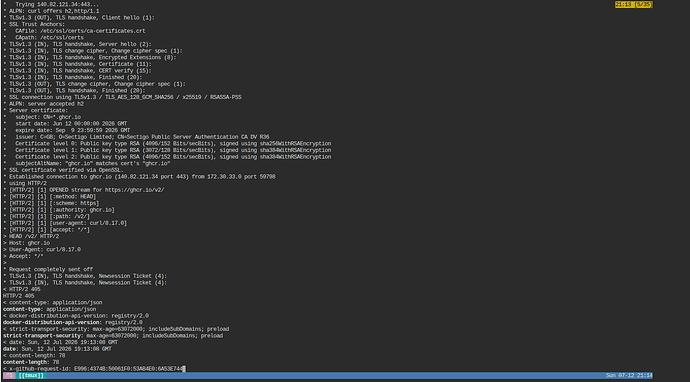Screen dimensions: 690x382
Task: Click the unprefixed bold HTTP/2 405 status line
Action: [x=18, y=296]
